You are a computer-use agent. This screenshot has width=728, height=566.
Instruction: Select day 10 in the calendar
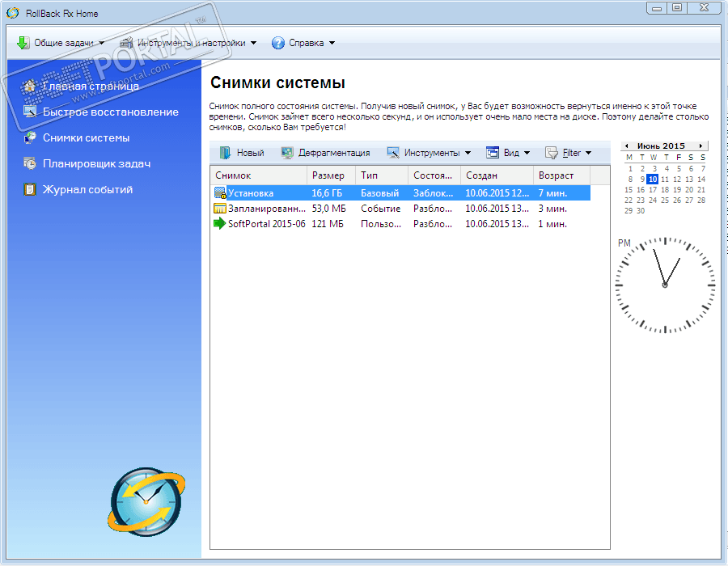coord(653,179)
